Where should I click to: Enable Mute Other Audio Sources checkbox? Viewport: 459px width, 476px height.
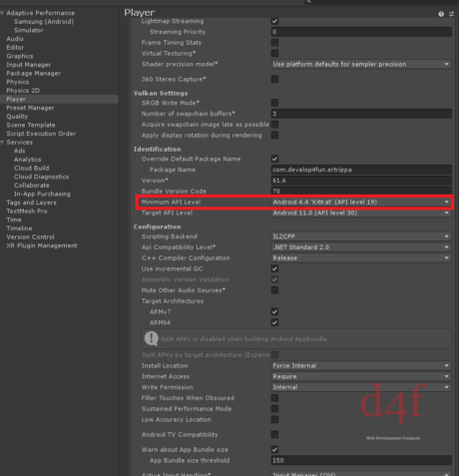click(x=274, y=290)
